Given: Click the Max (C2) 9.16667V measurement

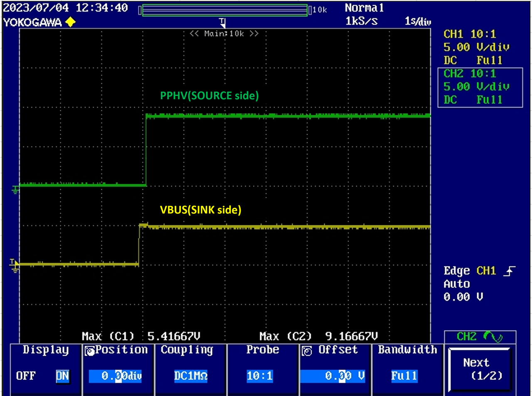Looking at the screenshot, I should point(318,336).
